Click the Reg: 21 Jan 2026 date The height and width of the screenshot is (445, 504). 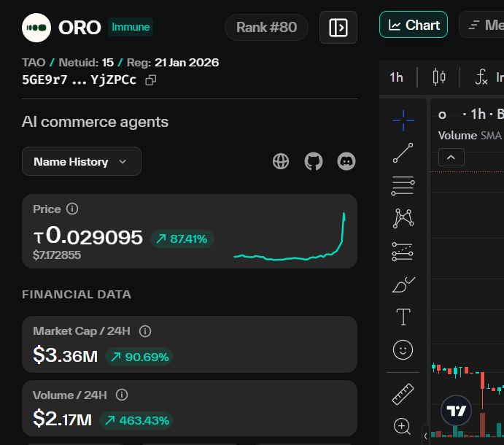[x=173, y=63]
